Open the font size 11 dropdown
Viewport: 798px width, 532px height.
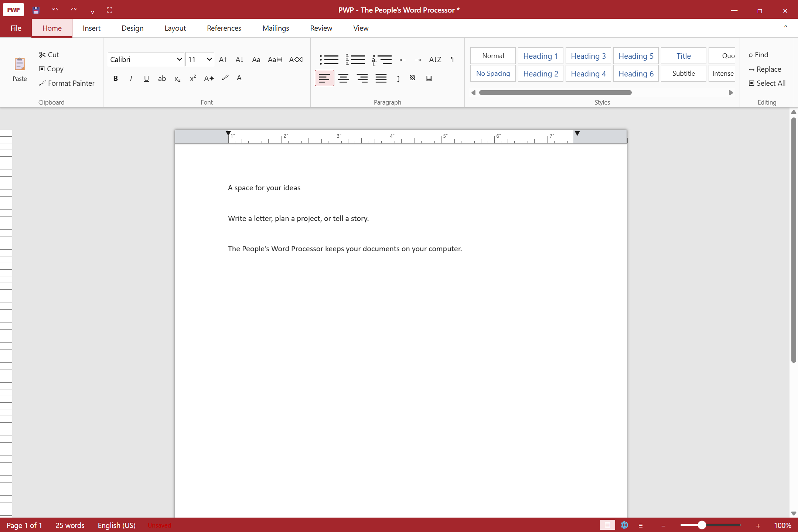click(x=199, y=59)
